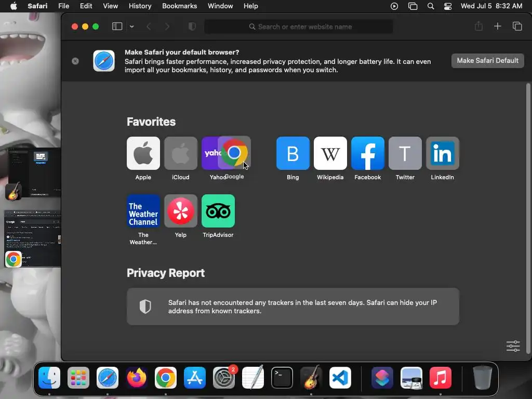The image size is (532, 399).
Task: Click the dragged Google Chrome favorite icon
Action: 234,153
